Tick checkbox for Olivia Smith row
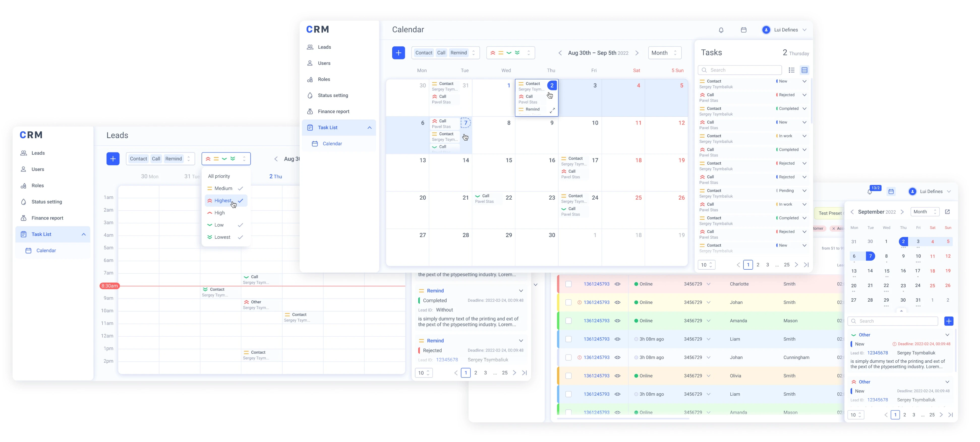The image size is (980, 442). click(568, 375)
